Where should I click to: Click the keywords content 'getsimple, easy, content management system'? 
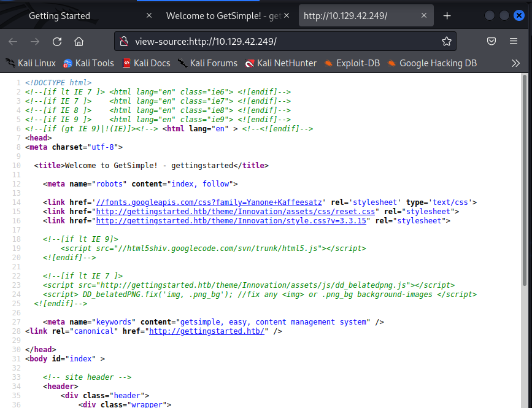(273, 322)
